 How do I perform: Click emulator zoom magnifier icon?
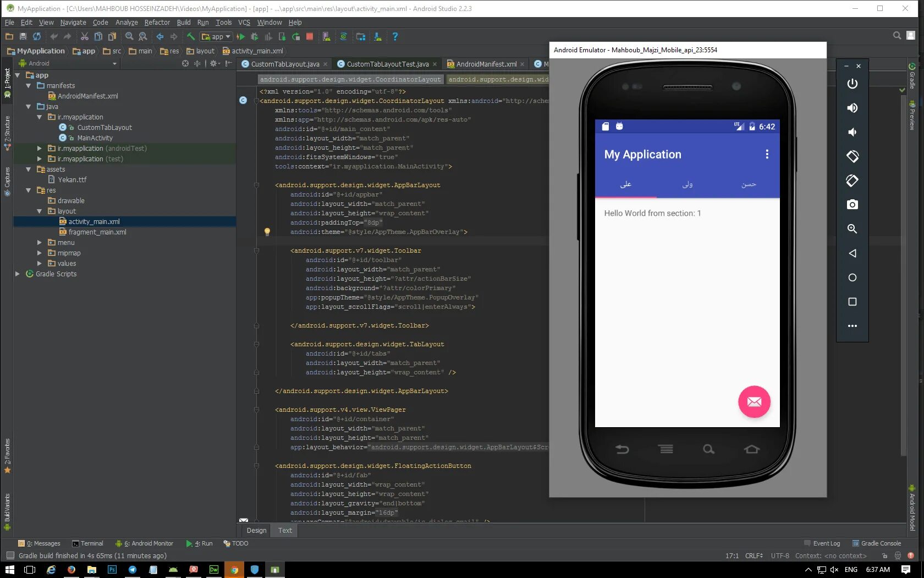click(x=853, y=229)
